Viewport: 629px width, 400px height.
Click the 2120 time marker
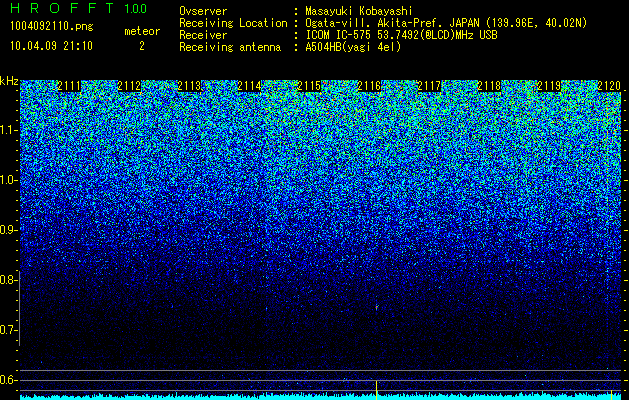[x=609, y=86]
